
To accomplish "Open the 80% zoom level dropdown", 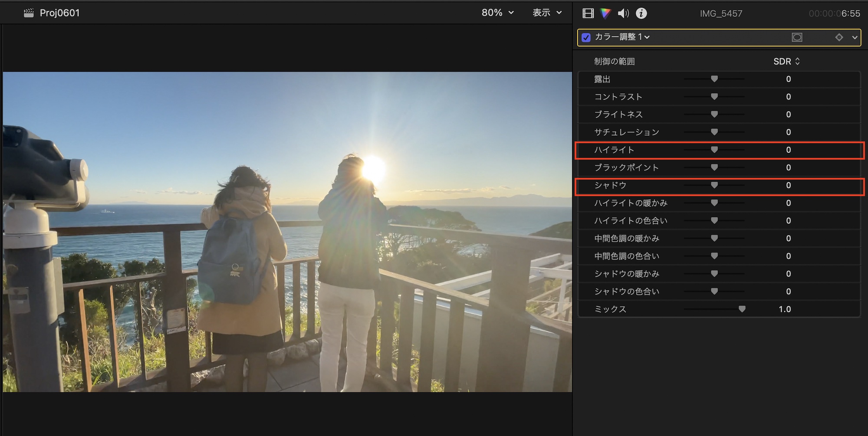I will click(x=497, y=13).
